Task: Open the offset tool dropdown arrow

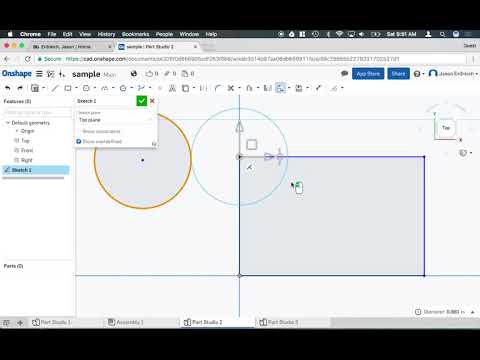Action: click(x=257, y=88)
